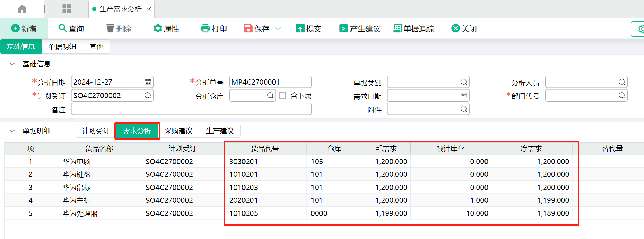Switch to the 采购建议 detail tab
The height and width of the screenshot is (239, 644).
click(x=178, y=131)
